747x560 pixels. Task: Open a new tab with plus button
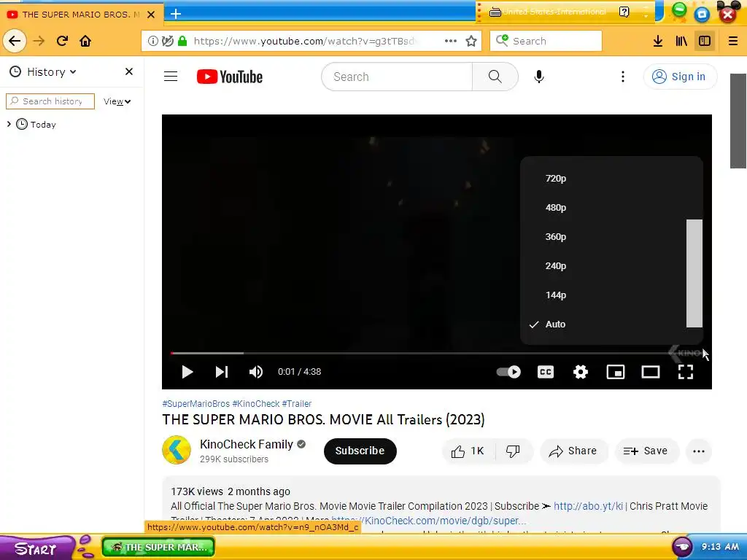pos(176,14)
